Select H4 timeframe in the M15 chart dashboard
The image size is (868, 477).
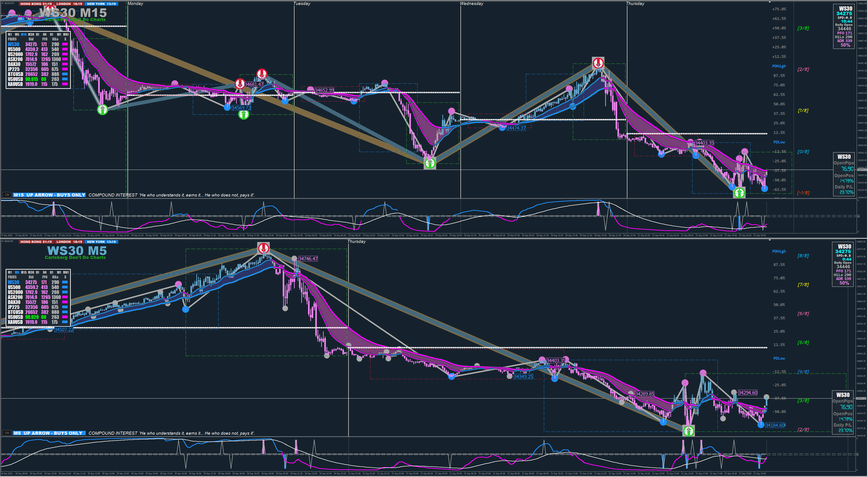point(45,34)
